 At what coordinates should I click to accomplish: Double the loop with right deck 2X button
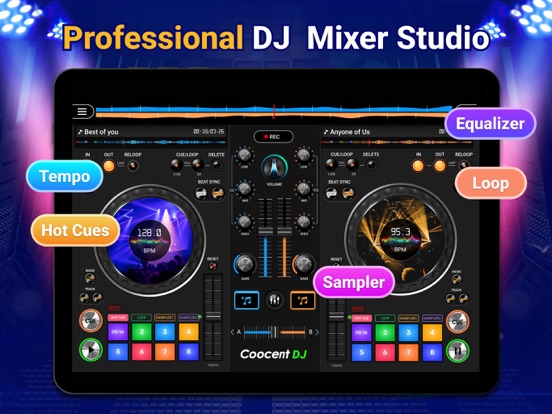pyautogui.click(x=352, y=164)
